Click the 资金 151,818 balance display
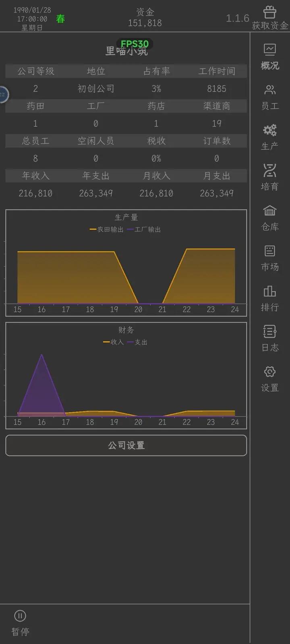 (x=145, y=18)
